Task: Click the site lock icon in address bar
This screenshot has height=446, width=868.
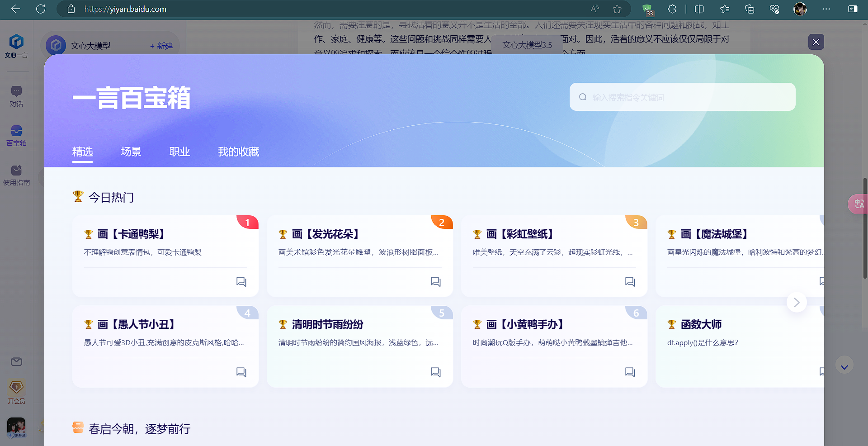Action: point(71,9)
